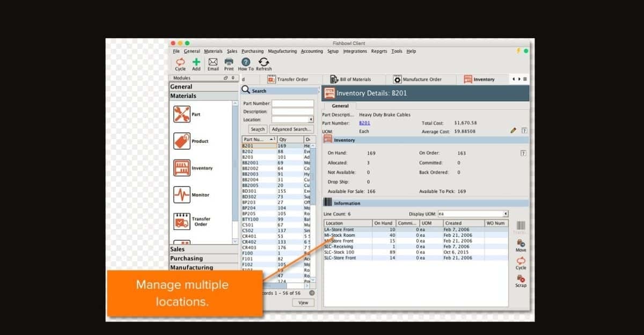644x335 pixels.
Task: Expand the Sales module group
Action: [203, 249]
